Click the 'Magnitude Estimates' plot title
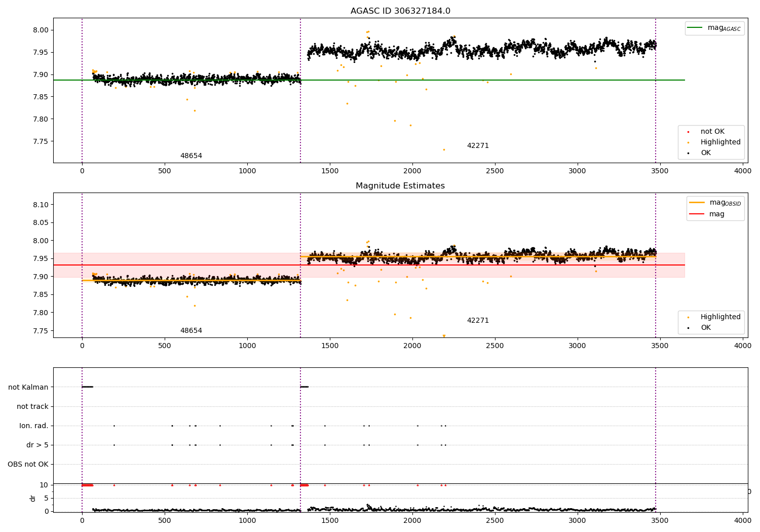The image size is (760, 532). pyautogui.click(x=400, y=186)
